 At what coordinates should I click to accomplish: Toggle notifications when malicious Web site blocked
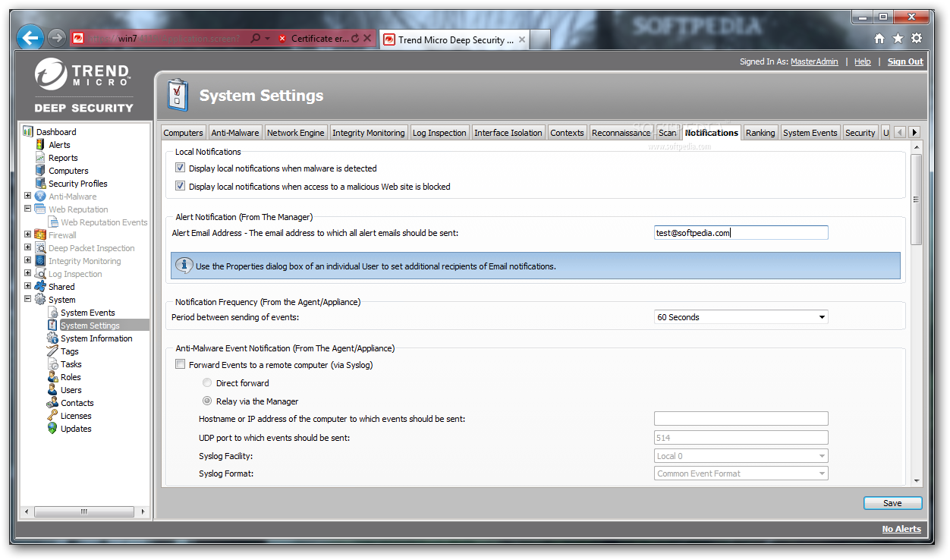coord(180,186)
